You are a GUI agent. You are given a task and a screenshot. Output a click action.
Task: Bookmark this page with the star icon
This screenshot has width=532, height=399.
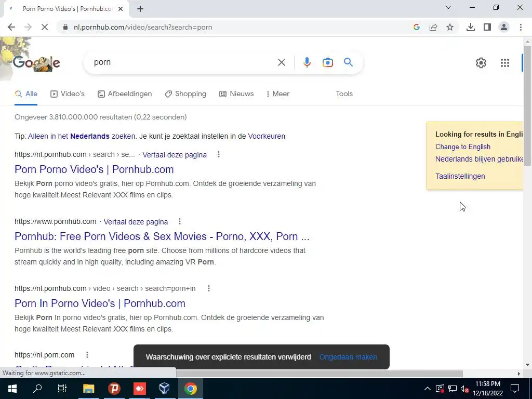pyautogui.click(x=450, y=27)
